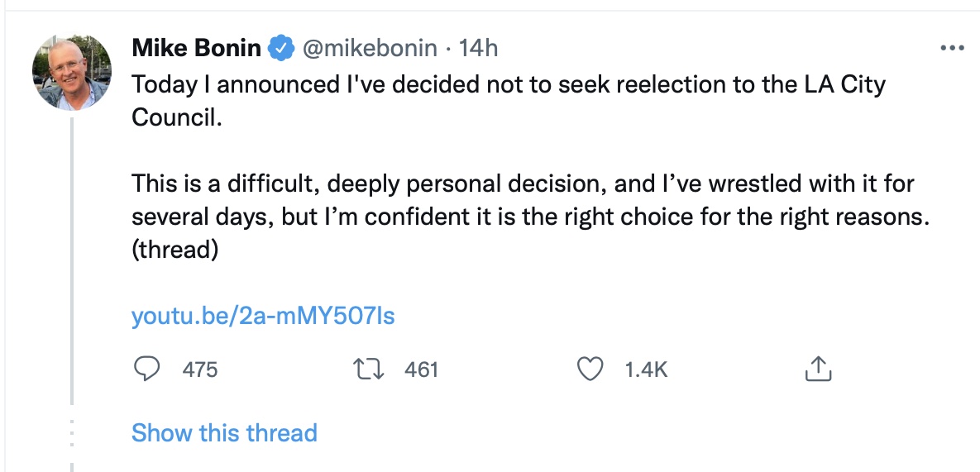980x472 pixels.
Task: Click the Mike Bonin display name
Action: (x=196, y=49)
